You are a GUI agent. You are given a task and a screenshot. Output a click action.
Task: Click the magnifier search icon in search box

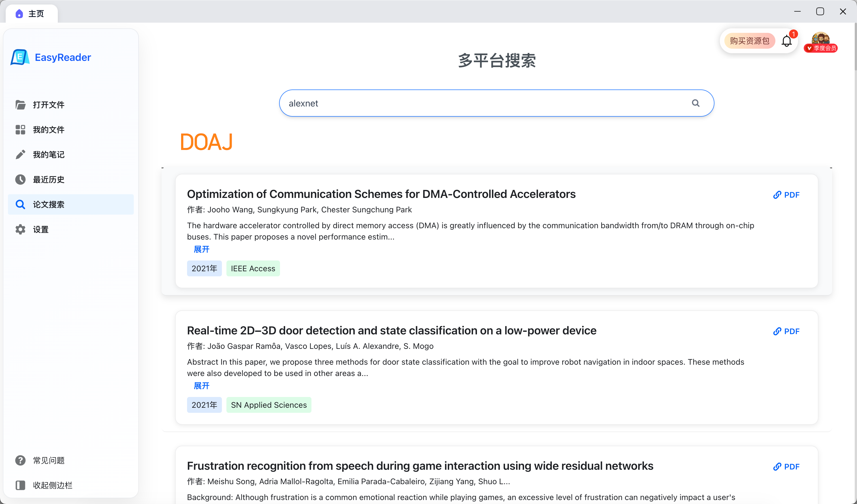coord(695,103)
